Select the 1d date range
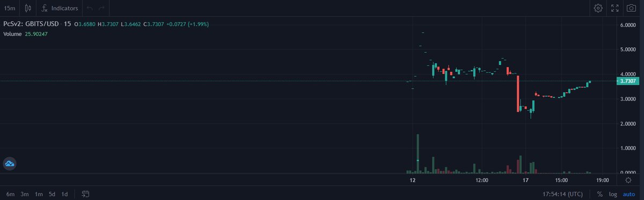Screen dimensions: 644x200 [x=65, y=194]
